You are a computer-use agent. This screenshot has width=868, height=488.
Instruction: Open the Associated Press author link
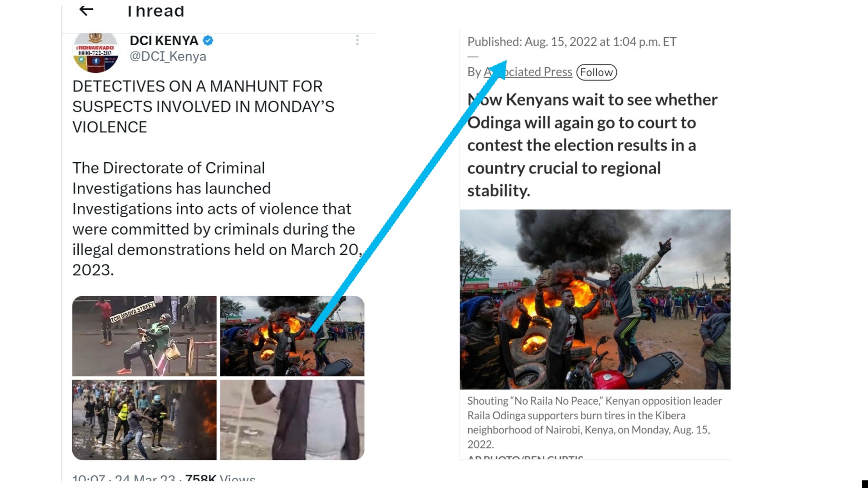(x=528, y=71)
